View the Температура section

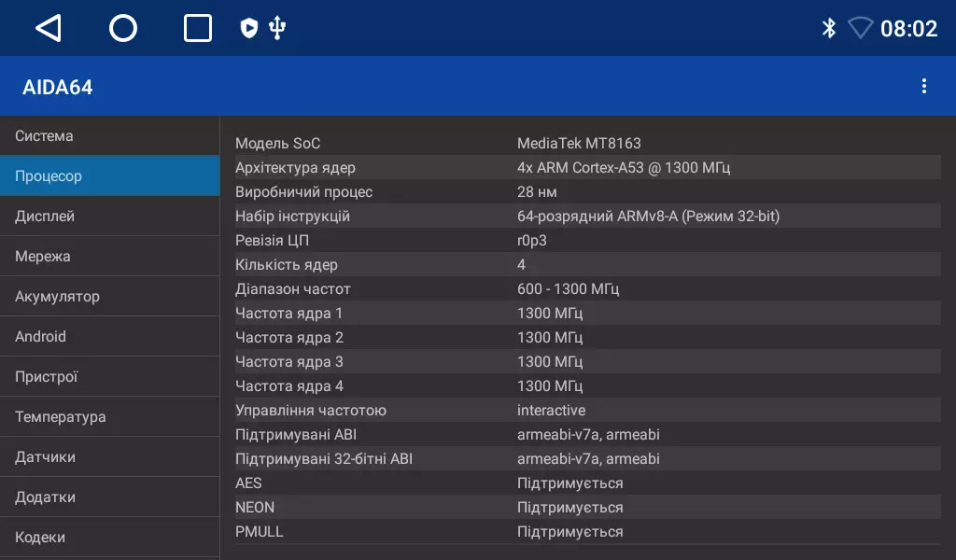click(109, 417)
